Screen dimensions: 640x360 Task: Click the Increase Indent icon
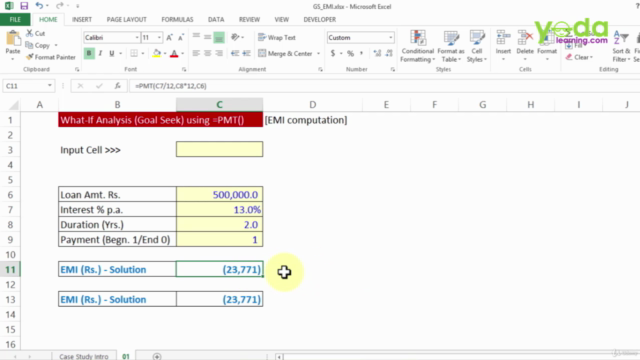[246, 53]
